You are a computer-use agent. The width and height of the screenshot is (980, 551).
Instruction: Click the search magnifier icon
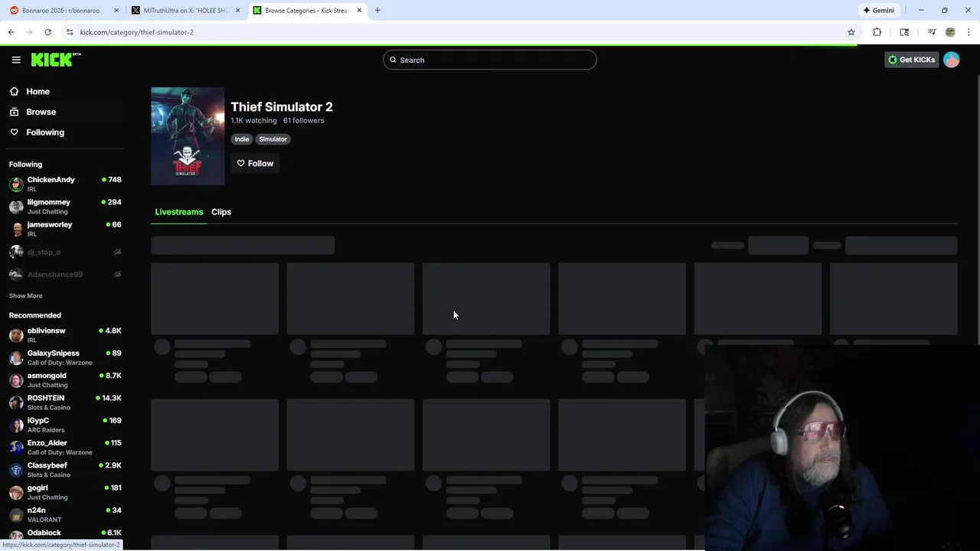tap(394, 60)
